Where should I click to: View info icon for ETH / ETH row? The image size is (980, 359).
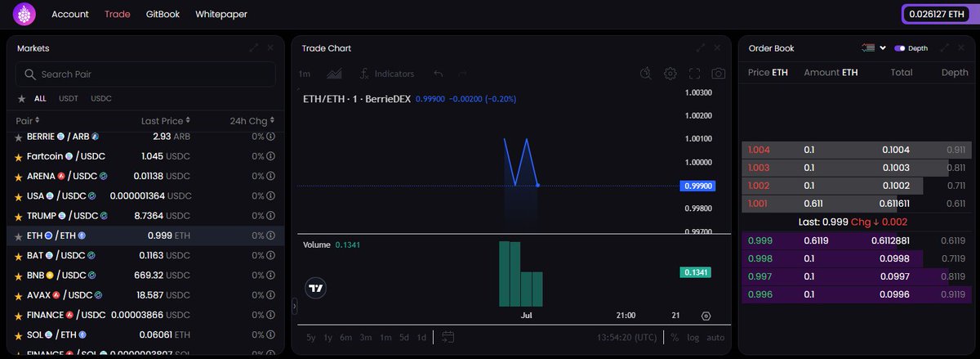270,236
